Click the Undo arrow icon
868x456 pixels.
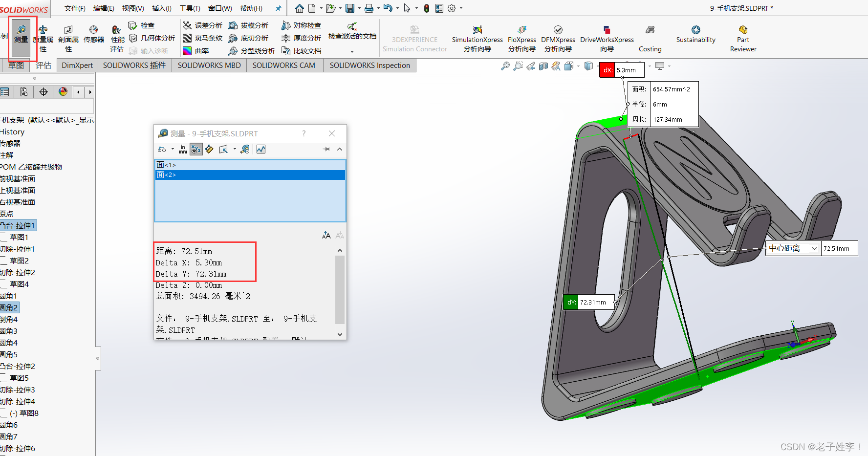tap(388, 8)
